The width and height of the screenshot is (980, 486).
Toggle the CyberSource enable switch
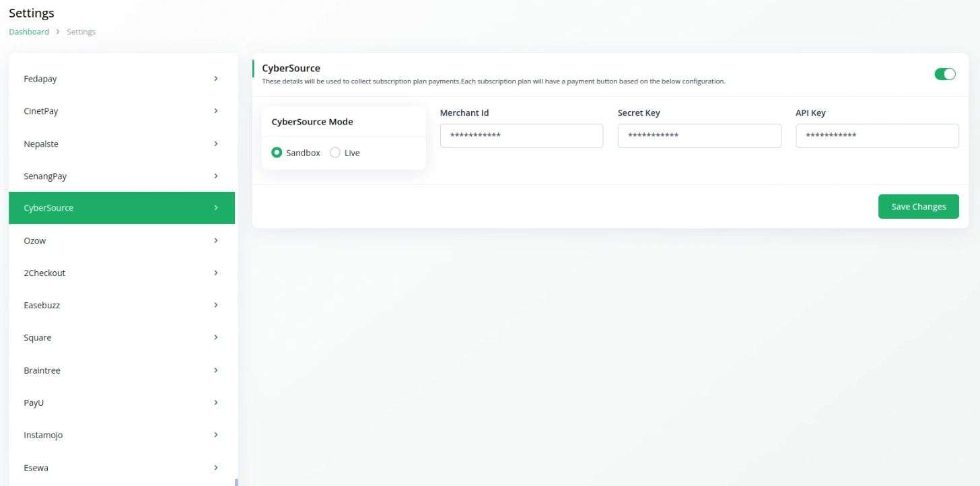coord(945,74)
